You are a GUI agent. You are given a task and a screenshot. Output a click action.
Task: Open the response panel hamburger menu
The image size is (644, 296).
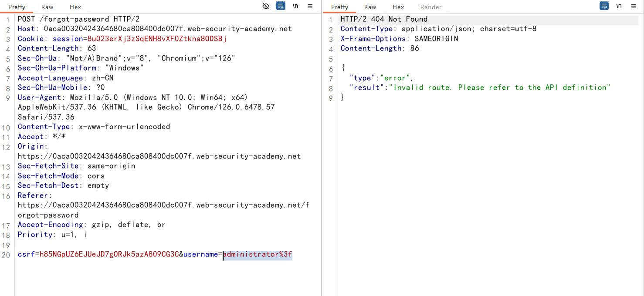pyautogui.click(x=633, y=6)
